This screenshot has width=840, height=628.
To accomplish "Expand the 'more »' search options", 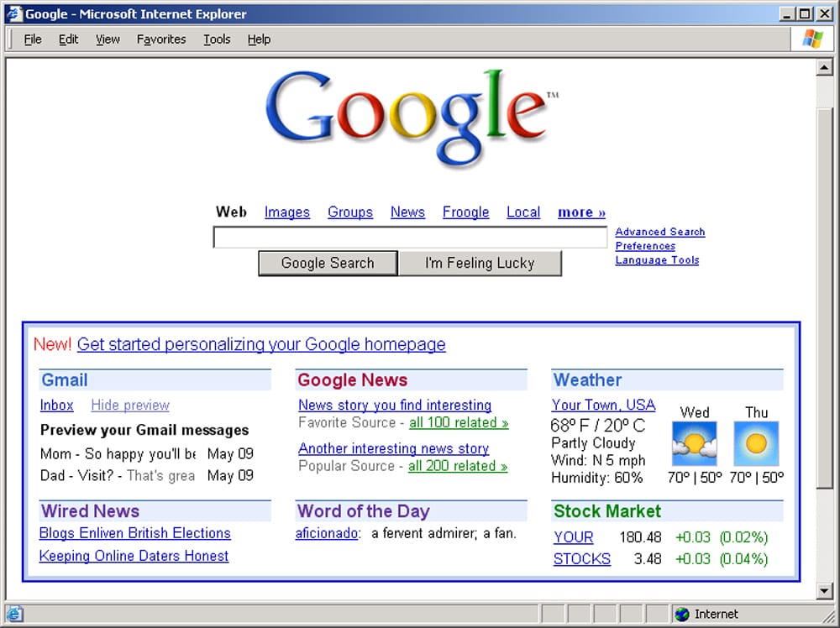I will (581, 212).
